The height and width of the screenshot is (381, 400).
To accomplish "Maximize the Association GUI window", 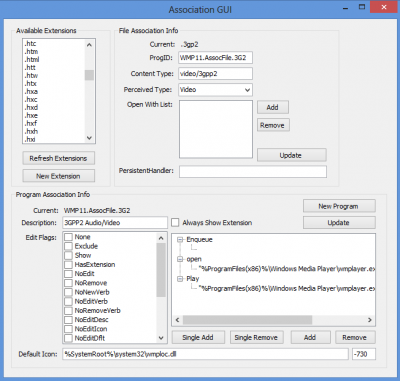I will coord(362,7).
